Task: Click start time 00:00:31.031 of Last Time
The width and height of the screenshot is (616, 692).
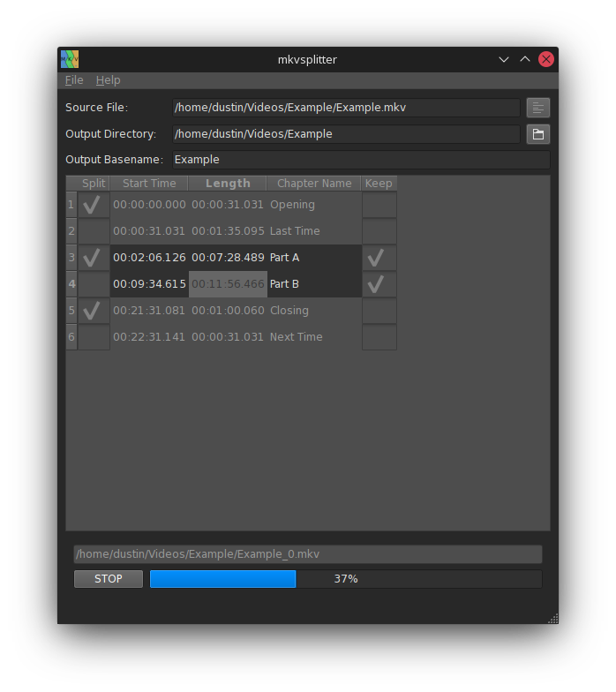Action: (x=149, y=231)
